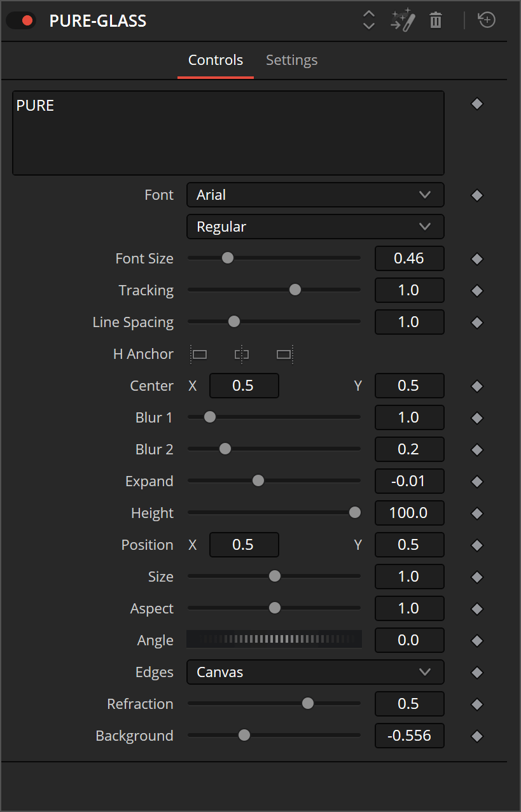
Task: Toggle the PURE-GLASS effect enable switch
Action: pos(20,20)
